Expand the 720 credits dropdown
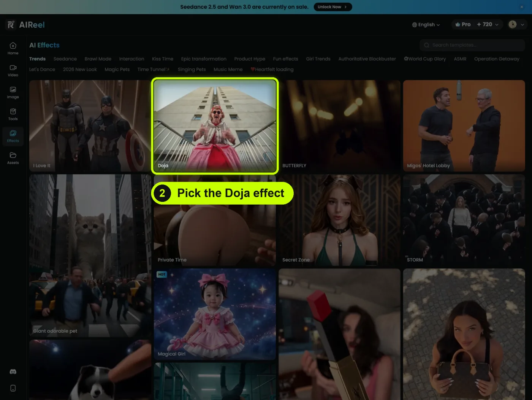The height and width of the screenshot is (400, 532). click(488, 24)
